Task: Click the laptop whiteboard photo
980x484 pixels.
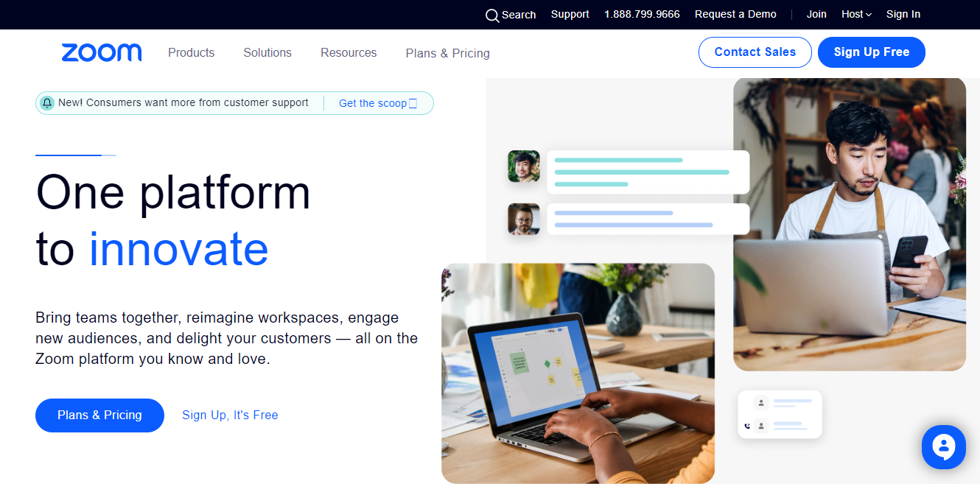Action: [x=578, y=373]
